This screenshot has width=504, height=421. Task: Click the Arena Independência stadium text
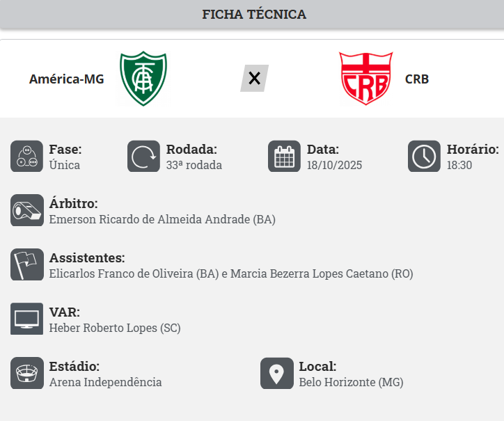(105, 383)
